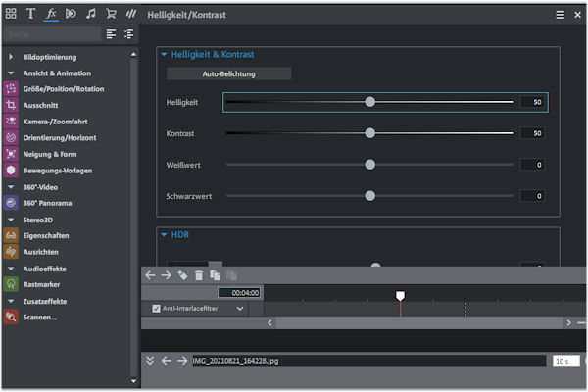The height and width of the screenshot is (392, 588).
Task: Open the music note audio tab icon
Action: [x=90, y=14]
